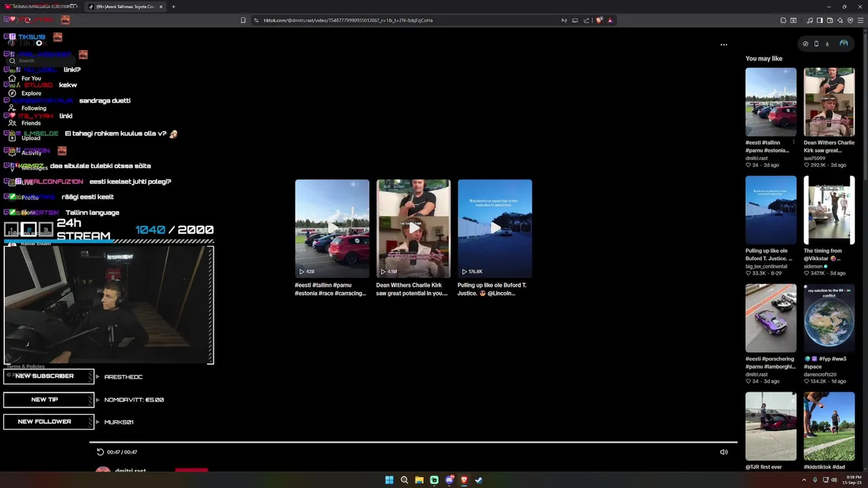The image size is (868, 488).
Task: Close the Avarii Tallinnas TikTok tab
Action: point(161,7)
